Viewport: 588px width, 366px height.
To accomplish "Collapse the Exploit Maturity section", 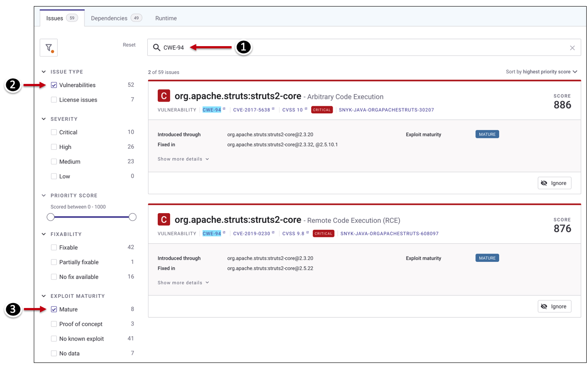I will click(x=44, y=296).
